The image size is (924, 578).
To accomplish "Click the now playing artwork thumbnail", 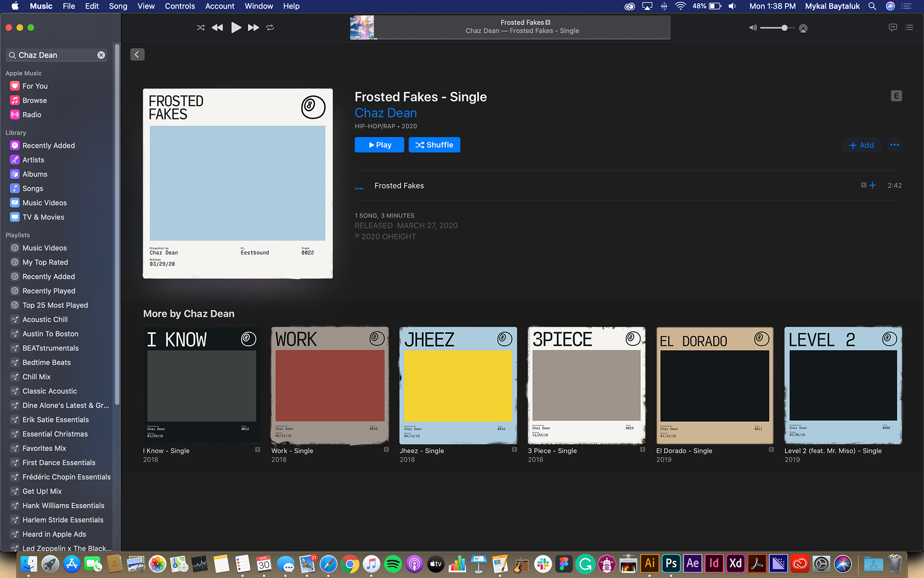I will click(362, 27).
